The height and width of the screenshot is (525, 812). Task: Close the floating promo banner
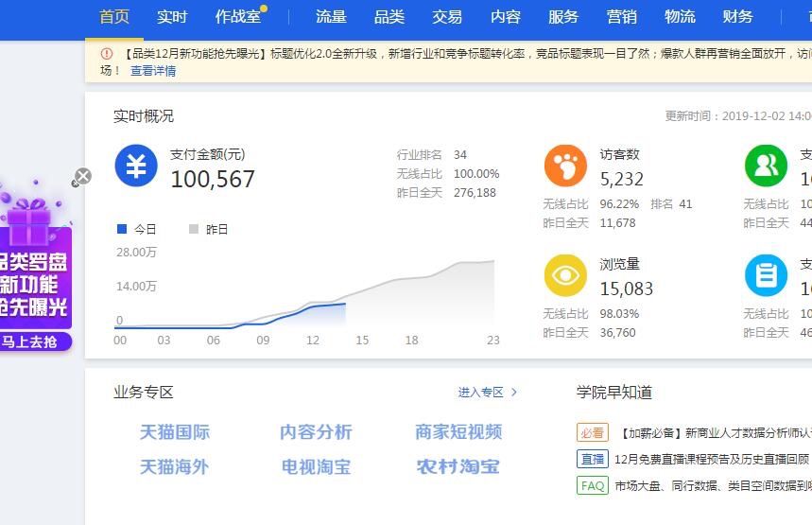[x=82, y=176]
